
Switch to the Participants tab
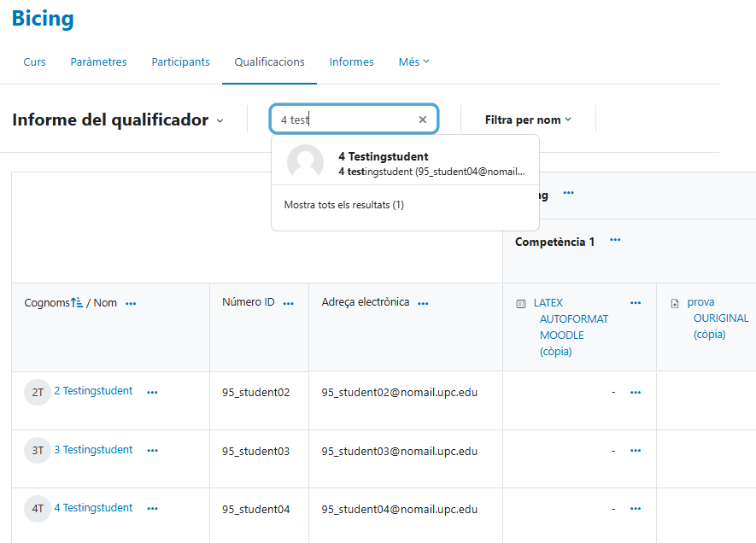click(180, 62)
